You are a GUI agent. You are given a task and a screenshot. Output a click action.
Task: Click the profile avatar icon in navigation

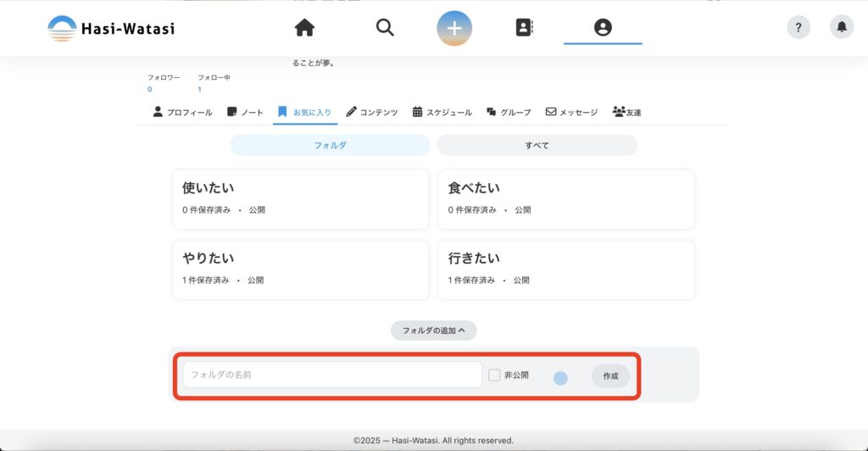pyautogui.click(x=603, y=28)
